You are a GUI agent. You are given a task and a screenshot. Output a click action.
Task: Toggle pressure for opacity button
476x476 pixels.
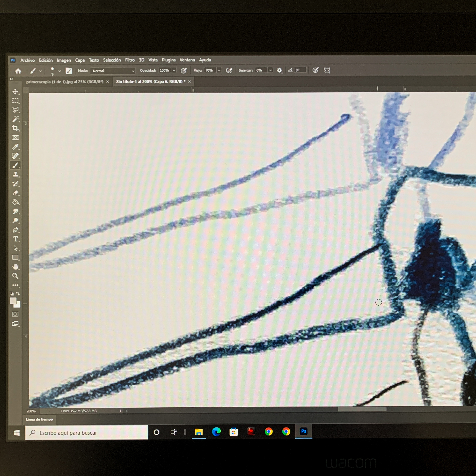tap(184, 71)
